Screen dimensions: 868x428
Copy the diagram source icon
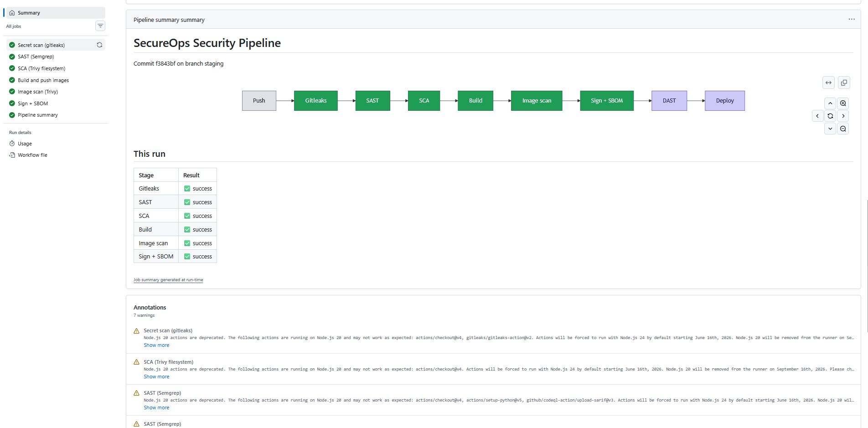(844, 83)
